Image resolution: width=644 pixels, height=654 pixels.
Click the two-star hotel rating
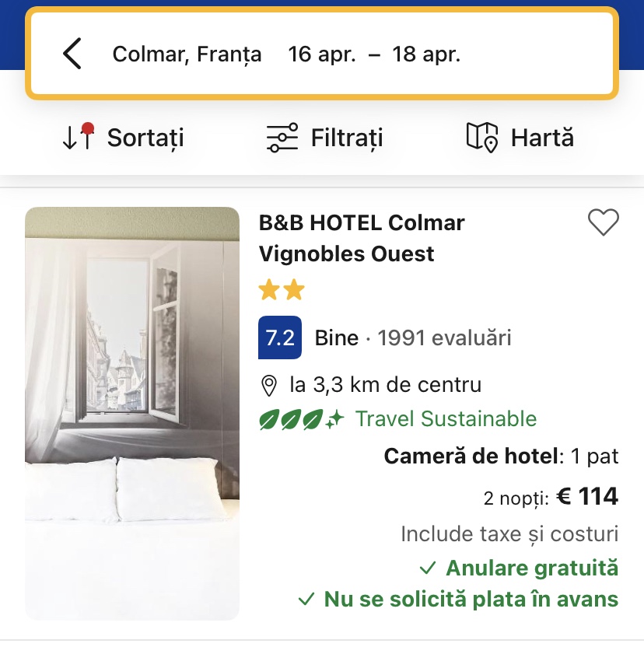tap(282, 291)
